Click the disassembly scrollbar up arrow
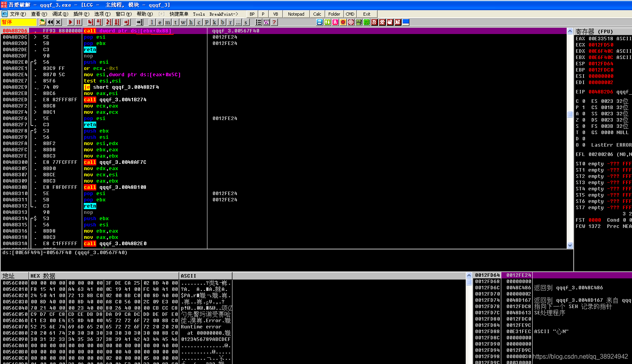 coord(570,31)
